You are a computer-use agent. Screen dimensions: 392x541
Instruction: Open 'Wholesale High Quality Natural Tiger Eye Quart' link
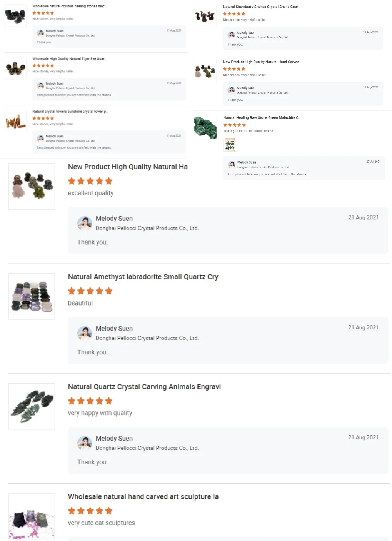[70, 59]
